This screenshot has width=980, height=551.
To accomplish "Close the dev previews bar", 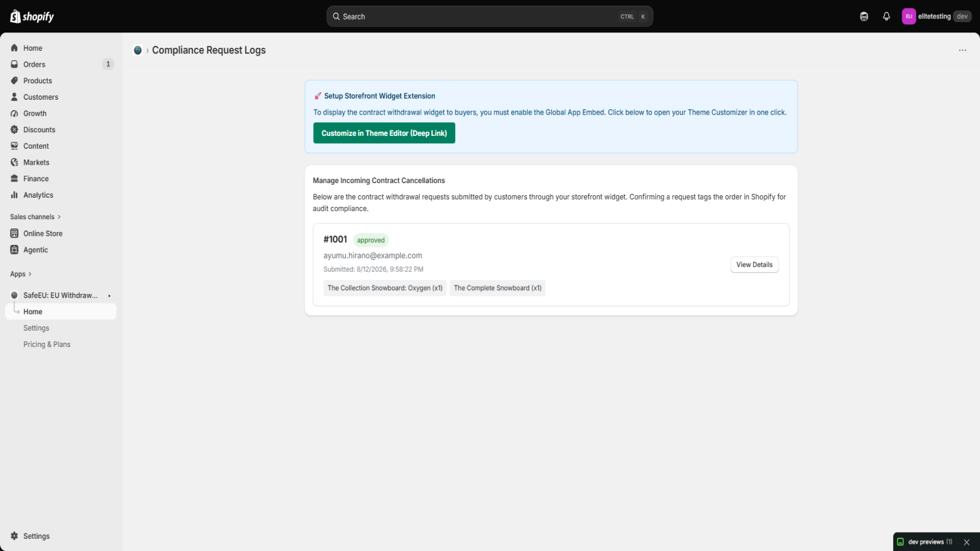I will coord(967,542).
